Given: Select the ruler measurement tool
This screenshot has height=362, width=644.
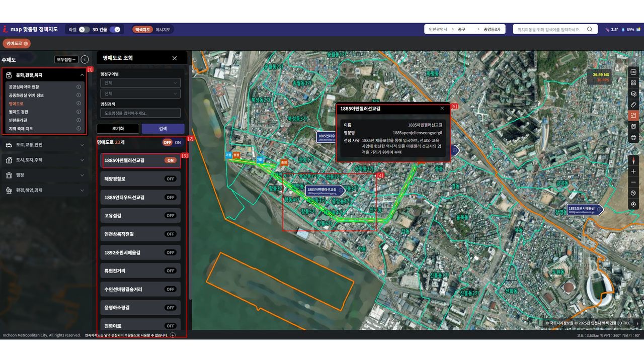Looking at the screenshot, I should (x=633, y=105).
